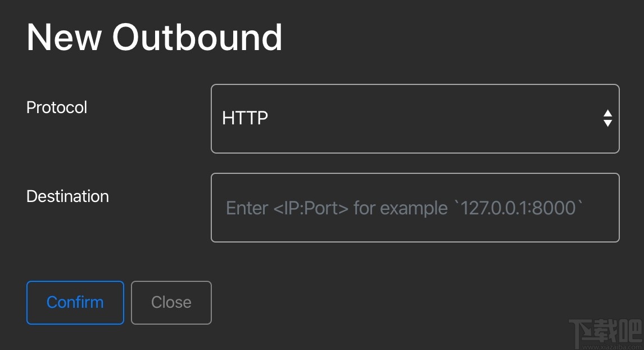Screen dimensions: 644x350
Task: Focus the Destination input field
Action: [415, 208]
